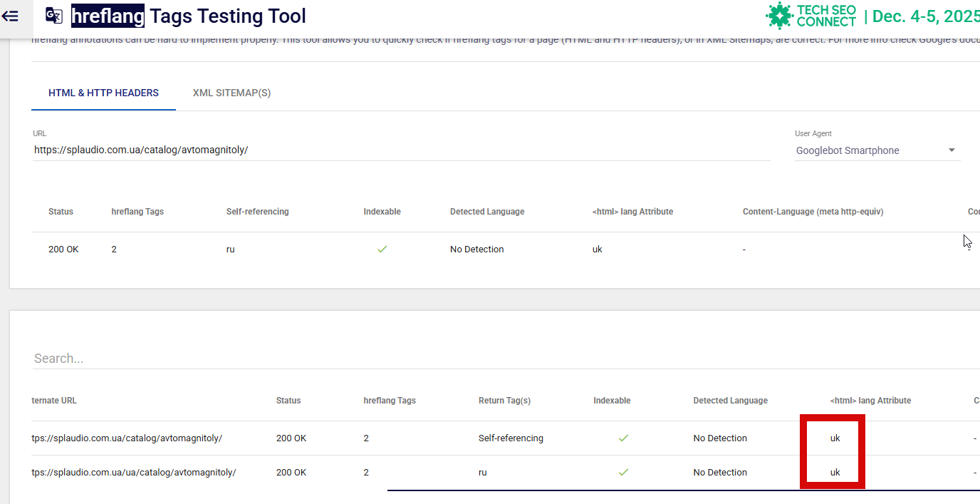Click the translate logo icon beside the title
This screenshot has width=980, height=504.
pos(54,16)
